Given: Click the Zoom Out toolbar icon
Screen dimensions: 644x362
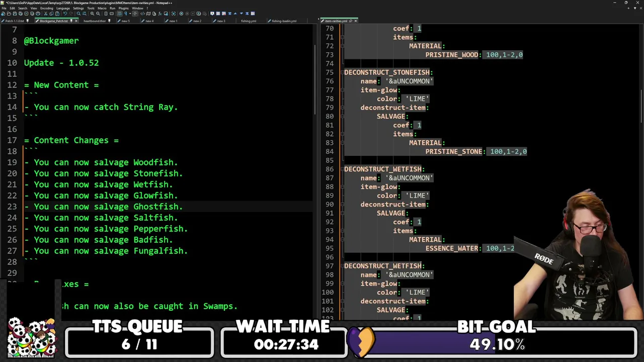Looking at the screenshot, I should (98, 14).
